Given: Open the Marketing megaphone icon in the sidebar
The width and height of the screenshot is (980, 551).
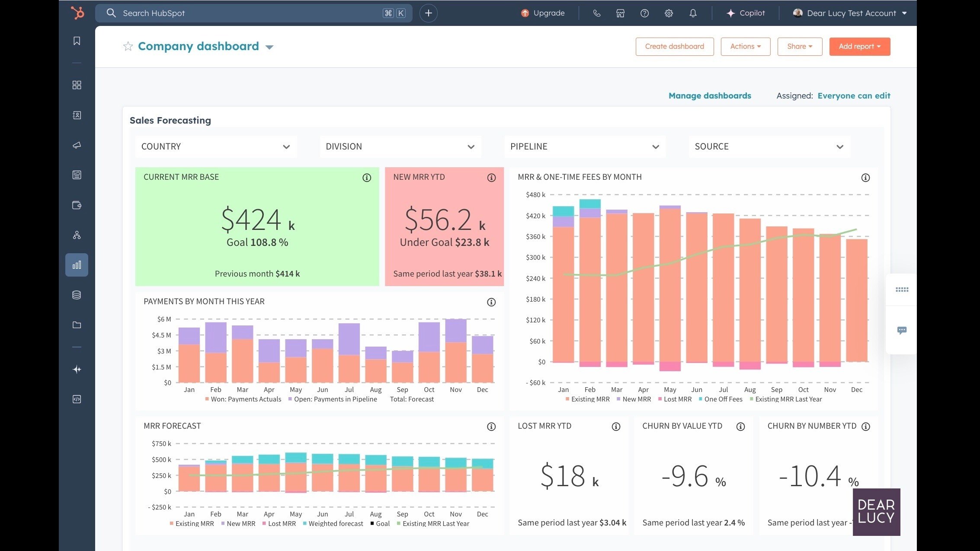Looking at the screenshot, I should pos(77,145).
